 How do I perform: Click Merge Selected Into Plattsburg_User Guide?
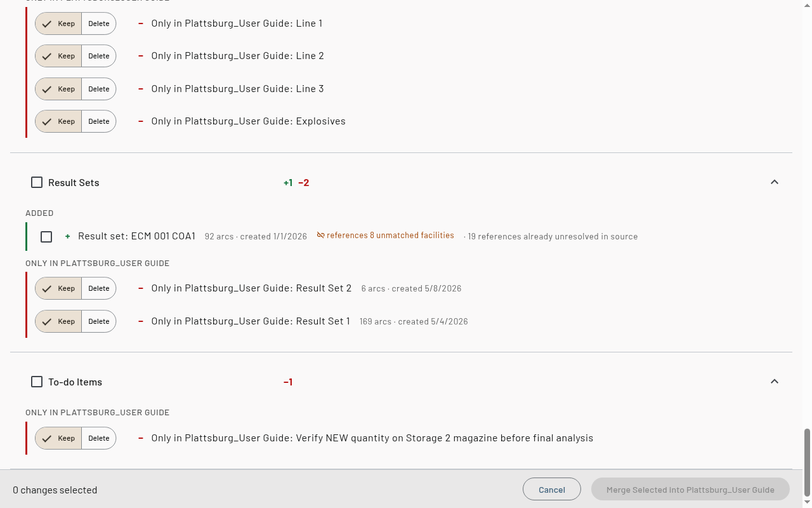pyautogui.click(x=690, y=490)
